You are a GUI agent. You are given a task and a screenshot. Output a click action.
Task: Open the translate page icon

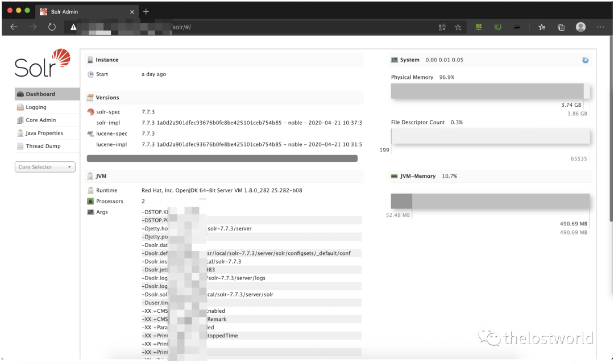442,27
